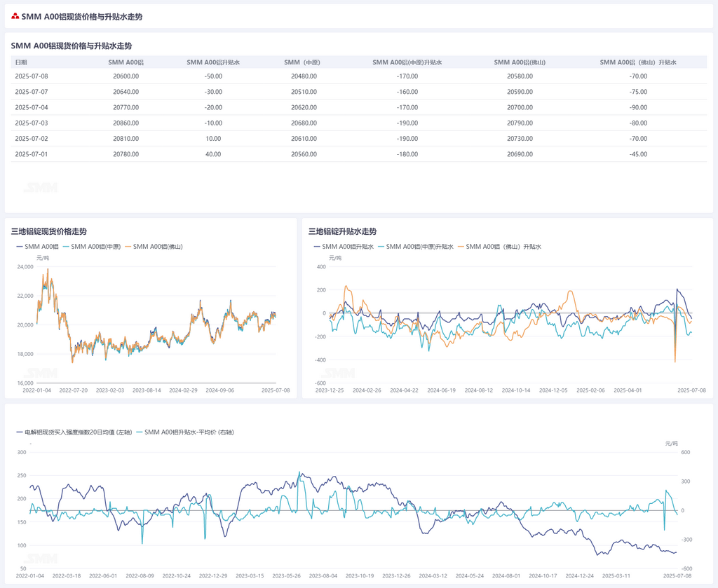The image size is (718, 588).
Task: Click price value 20640.00
Action: click(x=126, y=92)
